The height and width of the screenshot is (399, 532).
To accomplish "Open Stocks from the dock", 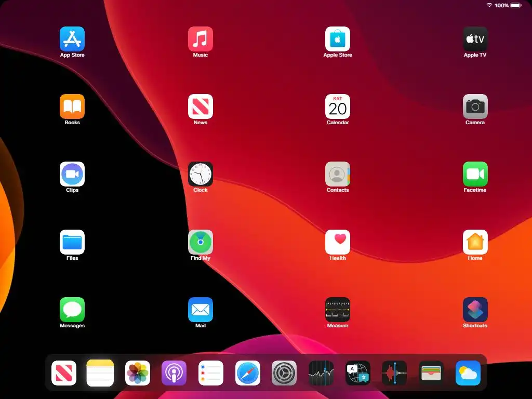I will tap(321, 373).
